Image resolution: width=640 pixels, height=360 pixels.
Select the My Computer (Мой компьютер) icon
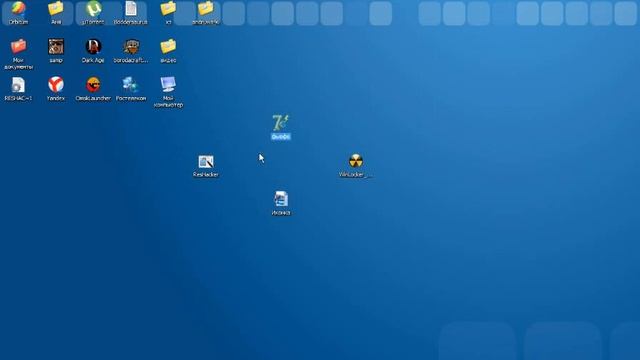[x=168, y=84]
